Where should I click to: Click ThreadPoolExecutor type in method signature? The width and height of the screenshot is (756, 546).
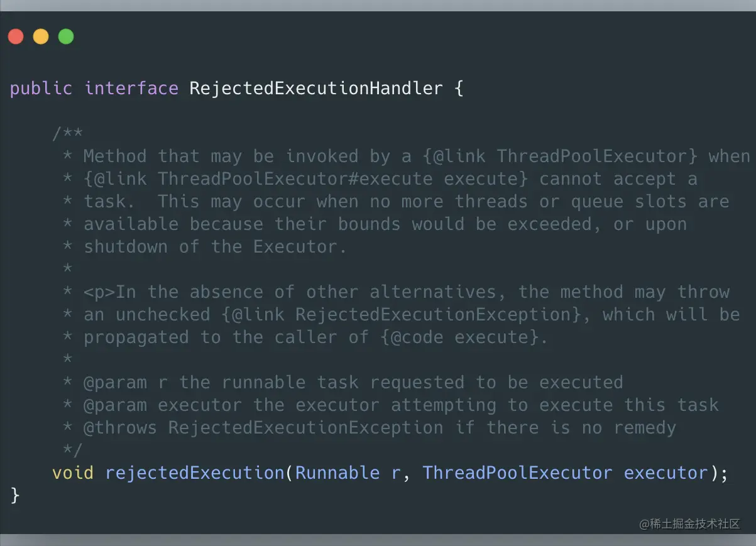(x=517, y=473)
